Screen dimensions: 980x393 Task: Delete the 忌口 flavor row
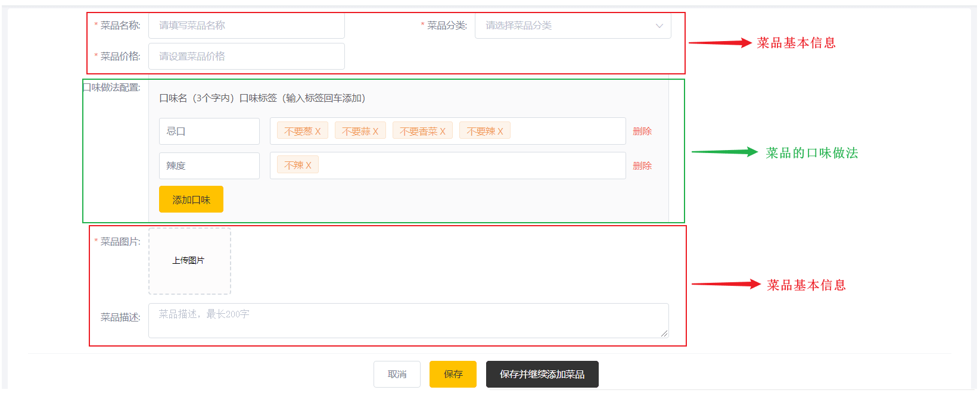pos(642,132)
